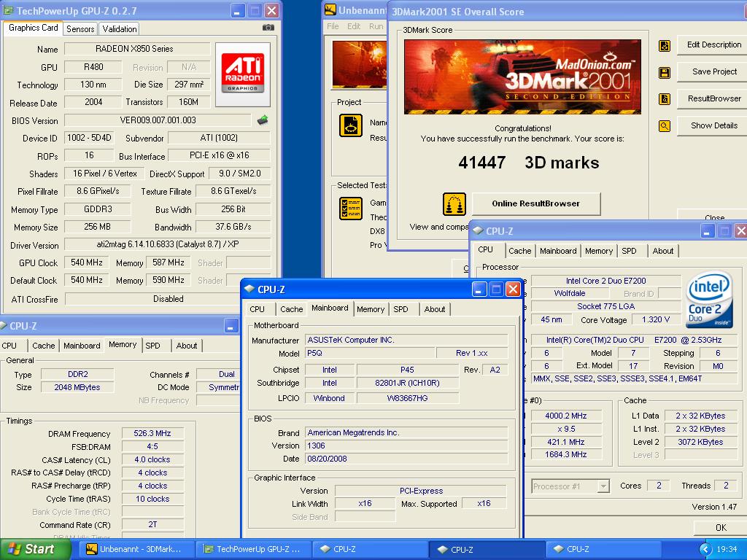The height and width of the screenshot is (560, 747).
Task: Click the Memory Size value 2048 MBytes
Action: click(x=77, y=387)
